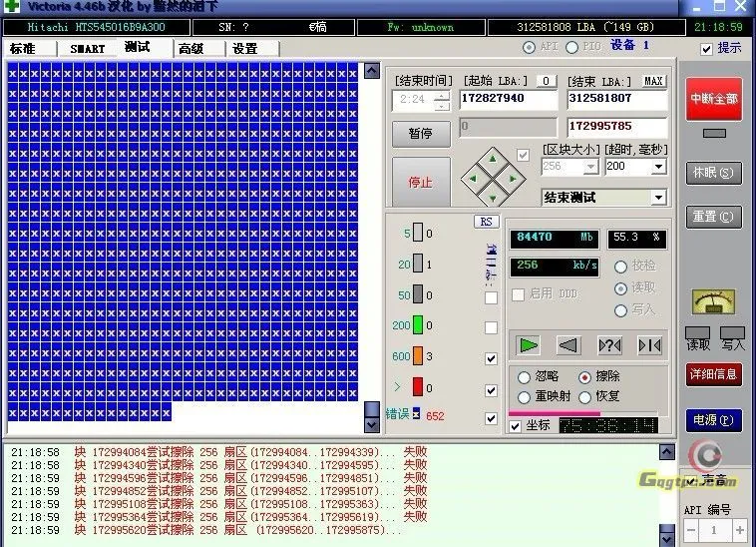Select the 重映射 remap radio option

click(x=524, y=397)
